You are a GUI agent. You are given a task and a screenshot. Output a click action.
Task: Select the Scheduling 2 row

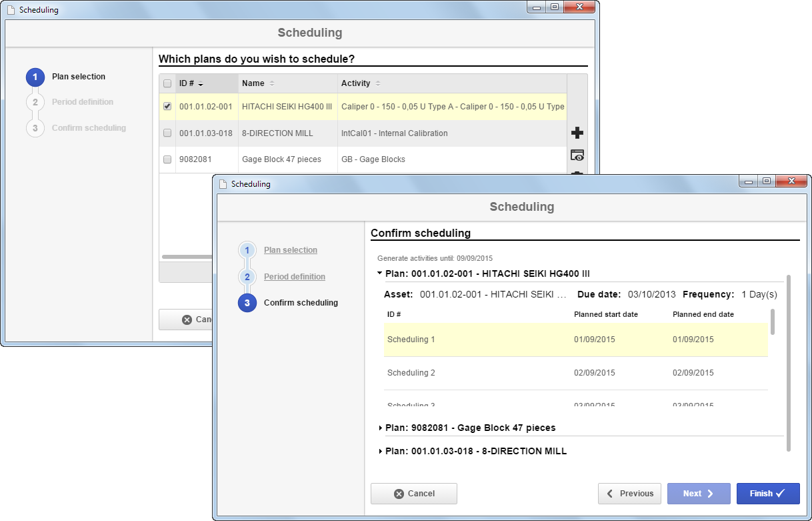point(575,373)
